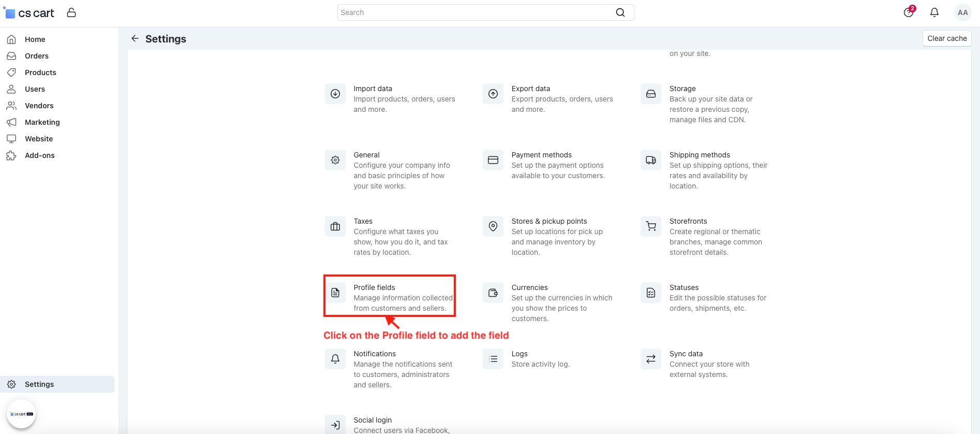This screenshot has height=434, width=980.
Task: Open the Storefronts cart icon
Action: click(651, 226)
